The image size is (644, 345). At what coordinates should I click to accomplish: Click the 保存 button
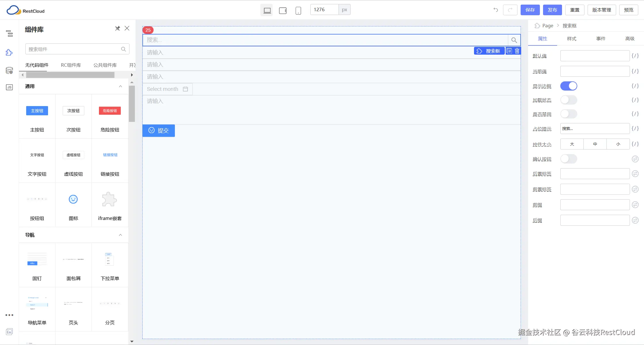530,10
